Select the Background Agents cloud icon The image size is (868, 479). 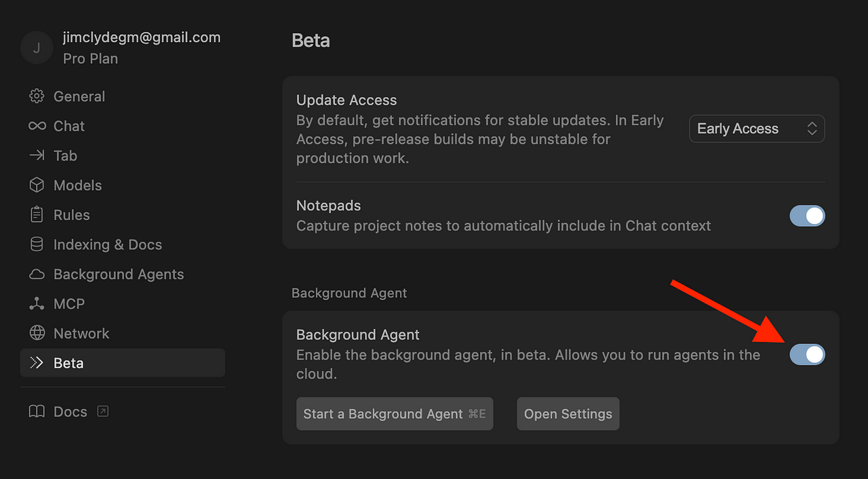click(x=37, y=274)
